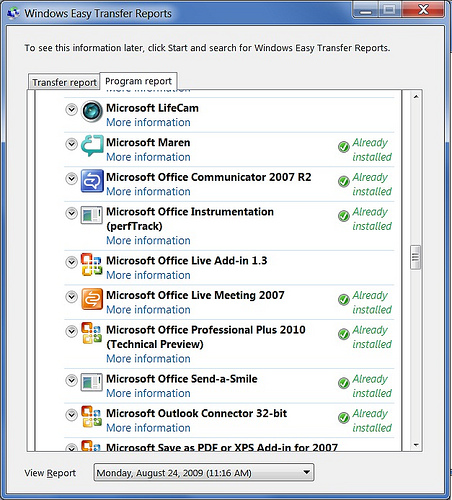
Task: Click green check for Office Instrumentation
Action: (344, 216)
